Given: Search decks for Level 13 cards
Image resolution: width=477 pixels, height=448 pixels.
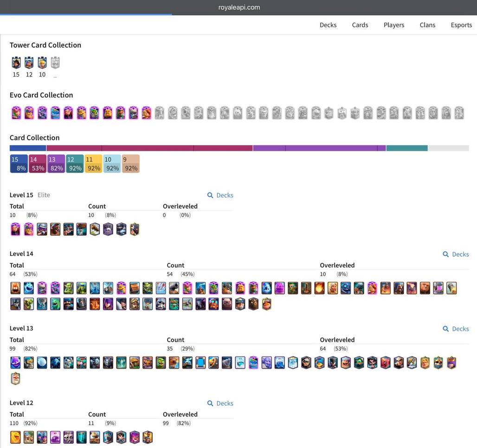Looking at the screenshot, I should point(456,329).
